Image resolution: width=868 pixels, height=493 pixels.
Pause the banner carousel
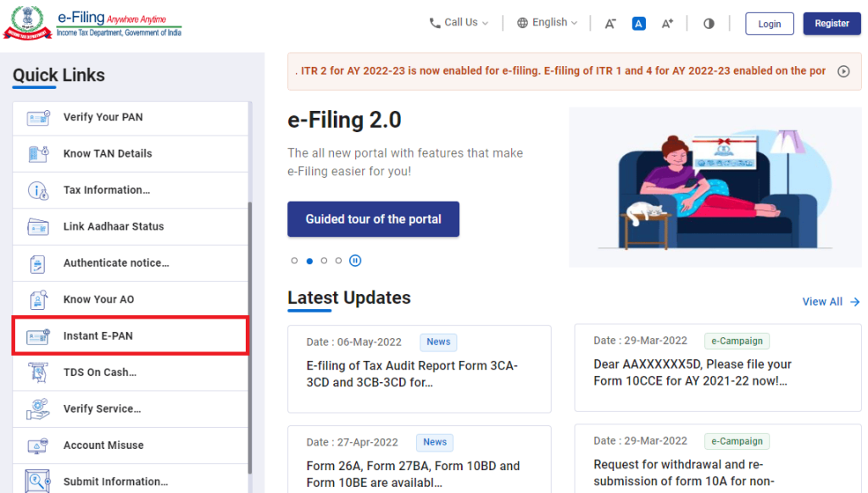[x=355, y=261]
